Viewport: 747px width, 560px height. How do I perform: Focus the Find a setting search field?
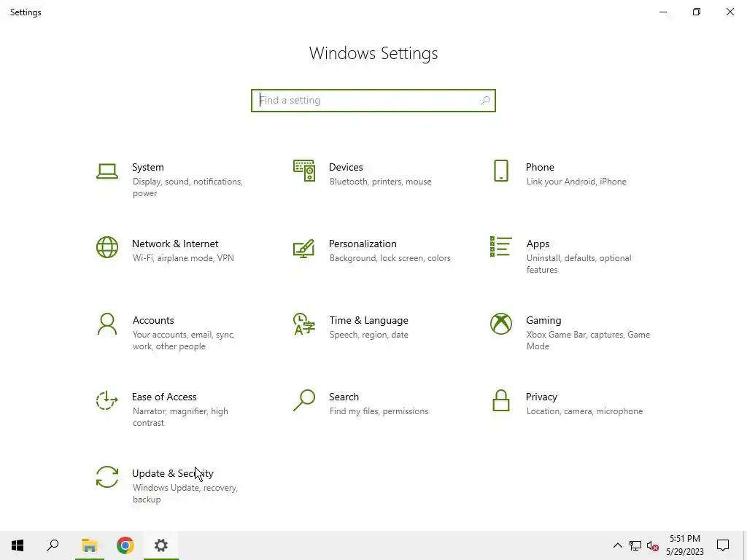(373, 101)
